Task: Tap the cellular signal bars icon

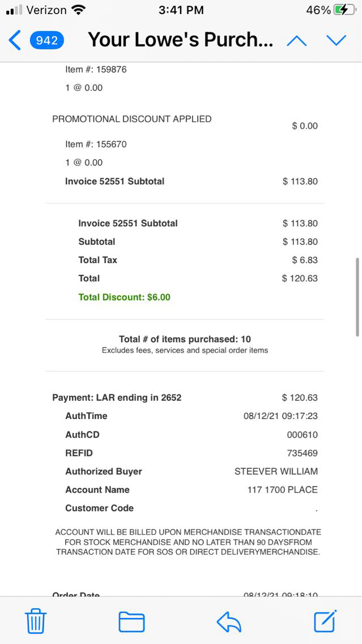Action: [14, 10]
